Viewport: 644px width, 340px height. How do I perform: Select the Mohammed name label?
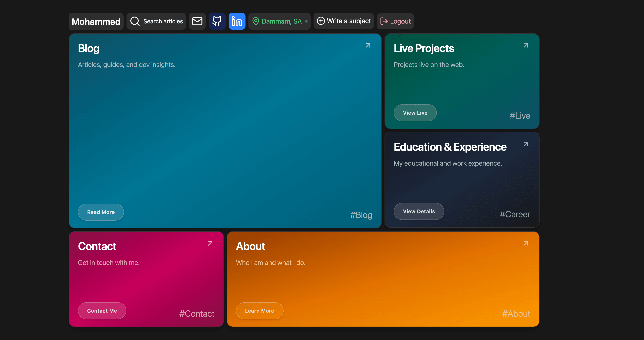pos(96,21)
